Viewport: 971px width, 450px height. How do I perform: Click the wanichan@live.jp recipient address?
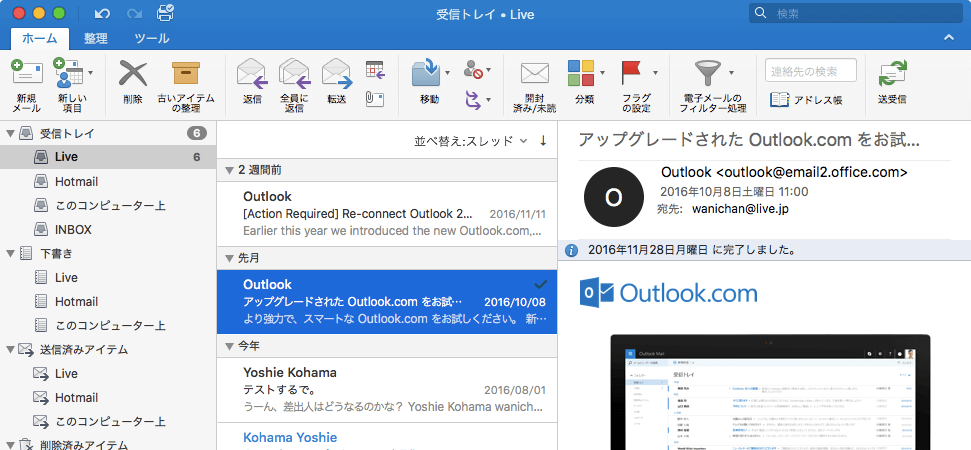pos(740,209)
